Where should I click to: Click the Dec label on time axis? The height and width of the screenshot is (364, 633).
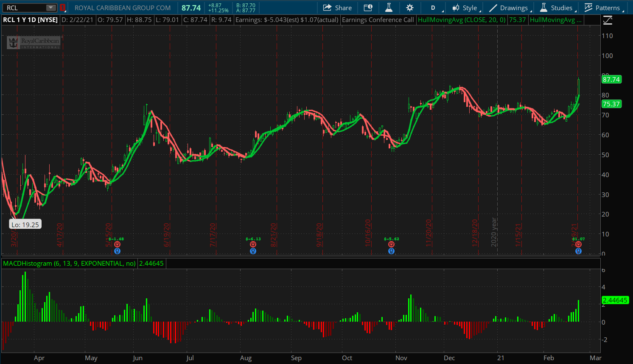449,358
